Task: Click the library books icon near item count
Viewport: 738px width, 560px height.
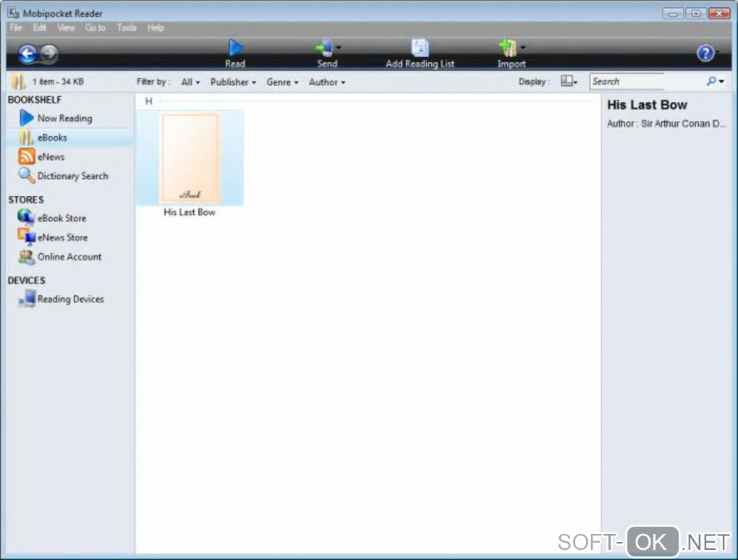Action: tap(18, 82)
